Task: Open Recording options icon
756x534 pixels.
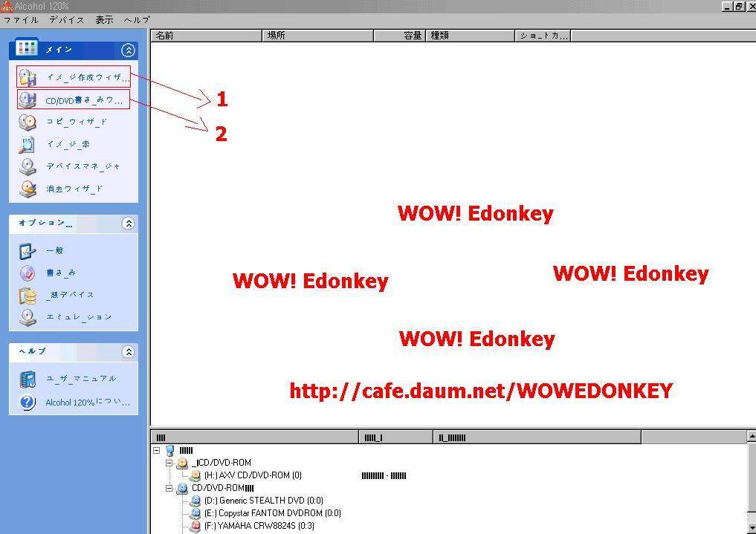Action: [28, 273]
